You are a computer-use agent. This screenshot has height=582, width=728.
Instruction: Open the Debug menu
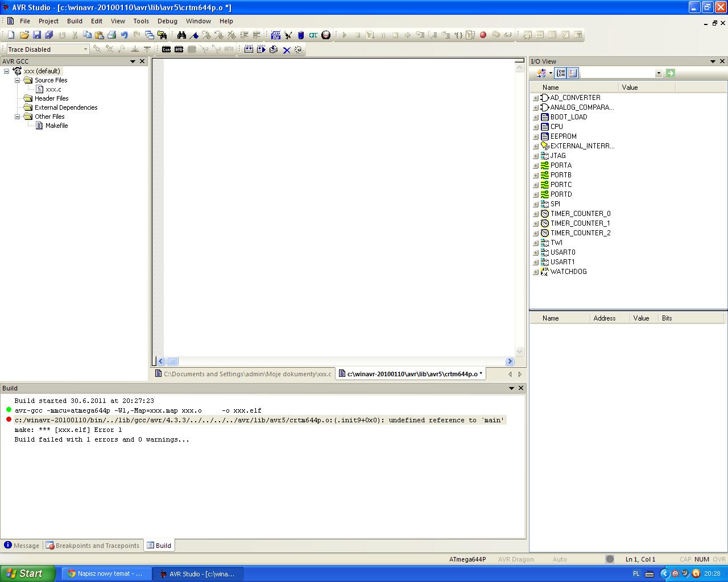coord(167,21)
